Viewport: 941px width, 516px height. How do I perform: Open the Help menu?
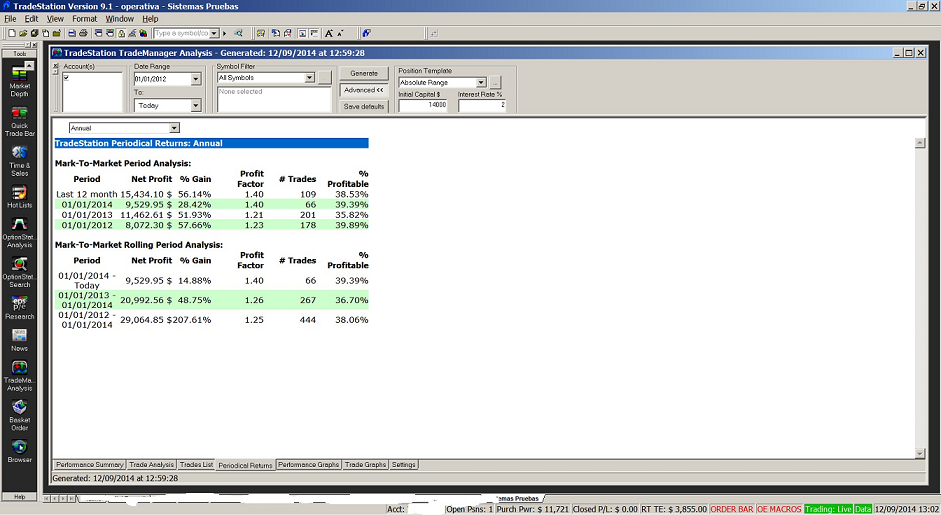coord(150,19)
